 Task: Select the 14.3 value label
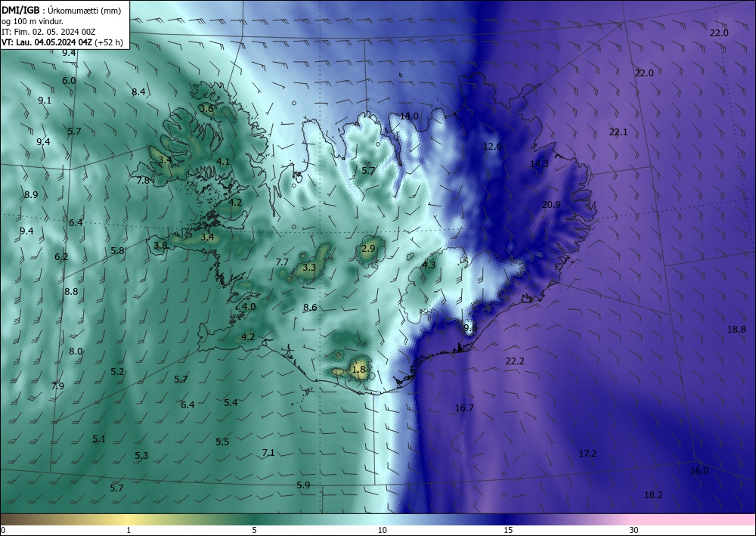[539, 163]
